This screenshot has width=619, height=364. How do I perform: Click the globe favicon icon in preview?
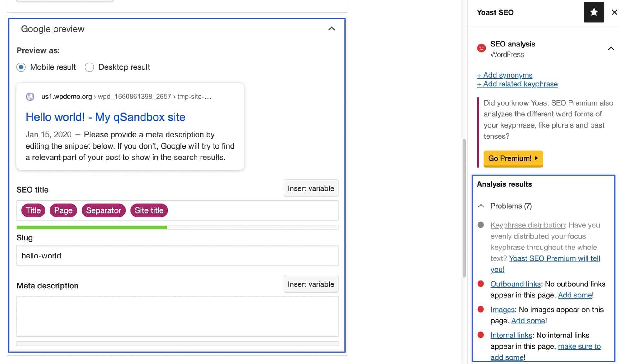(31, 96)
